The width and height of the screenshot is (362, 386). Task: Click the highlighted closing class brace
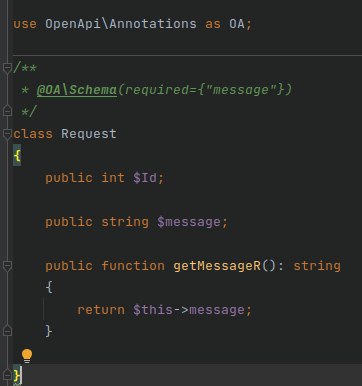point(17,375)
